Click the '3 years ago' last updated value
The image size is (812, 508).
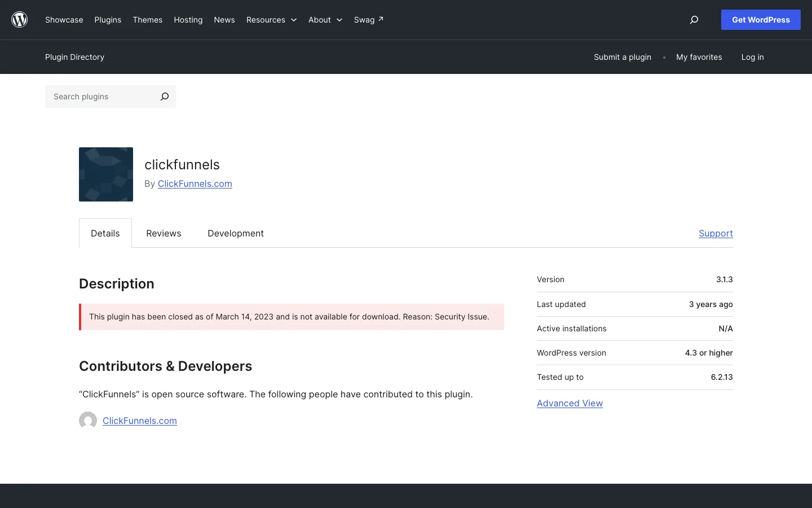click(711, 304)
